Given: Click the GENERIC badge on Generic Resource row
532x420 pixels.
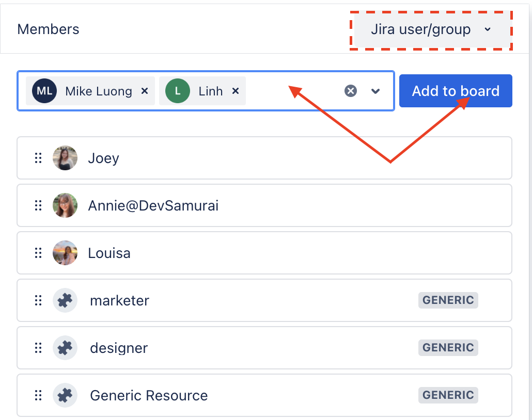Looking at the screenshot, I should pos(448,395).
